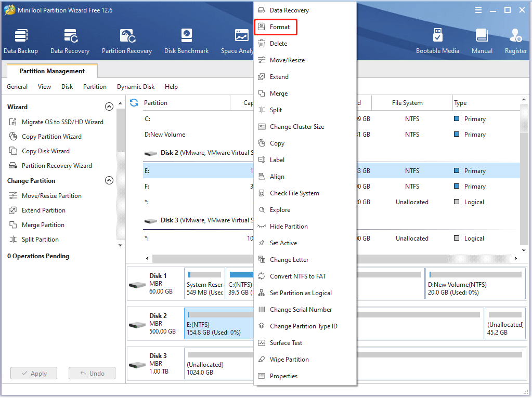This screenshot has width=532, height=398.
Task: Select the E:(NTFS) block in disk map
Action: coord(219,323)
